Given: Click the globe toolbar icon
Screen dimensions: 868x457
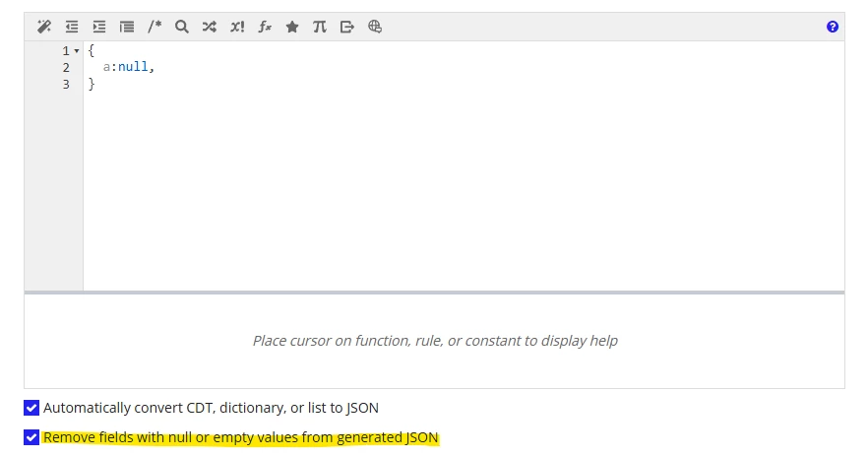Looking at the screenshot, I should (375, 27).
